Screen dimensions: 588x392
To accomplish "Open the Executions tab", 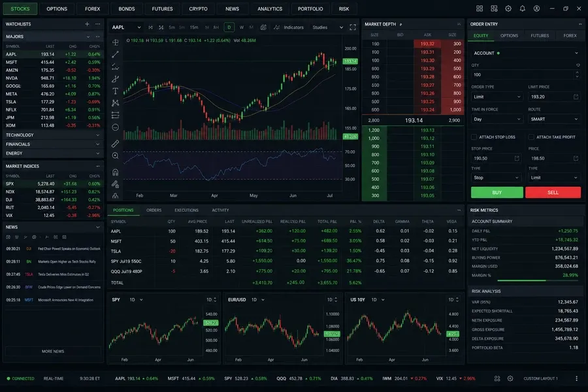I will (186, 210).
